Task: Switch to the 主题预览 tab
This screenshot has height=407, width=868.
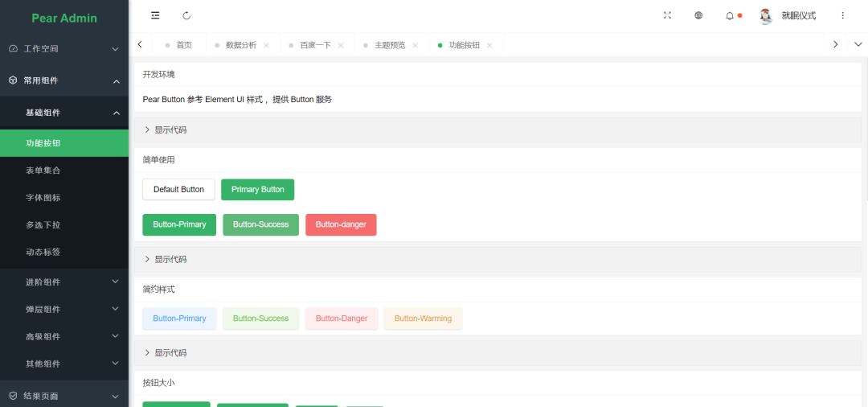Action: pyautogui.click(x=390, y=45)
